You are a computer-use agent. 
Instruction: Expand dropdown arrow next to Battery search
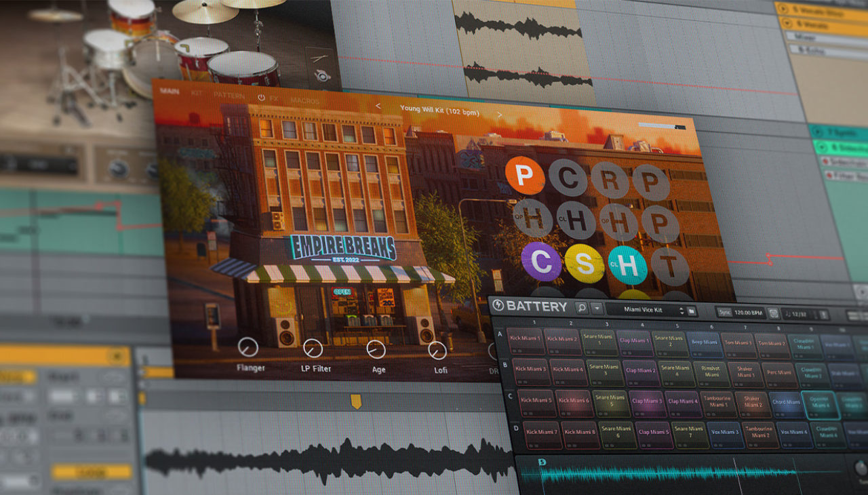point(596,309)
